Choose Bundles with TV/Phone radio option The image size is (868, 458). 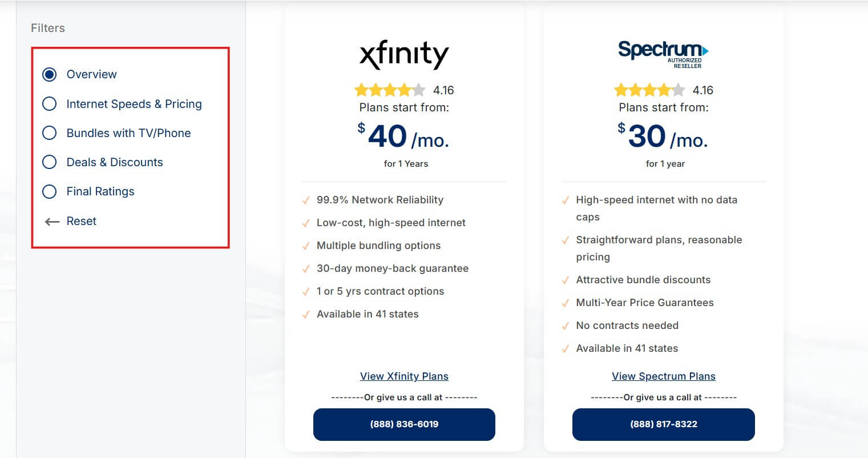click(50, 133)
